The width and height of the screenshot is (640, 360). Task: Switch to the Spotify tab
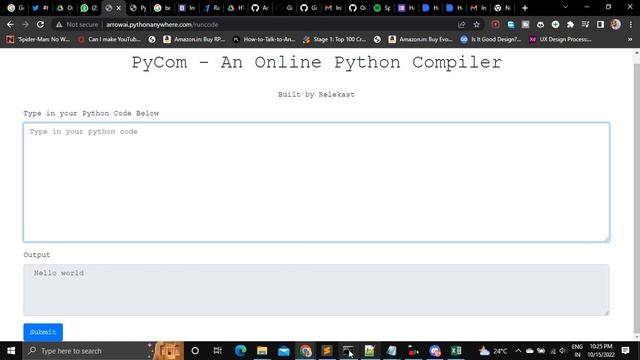(382, 8)
